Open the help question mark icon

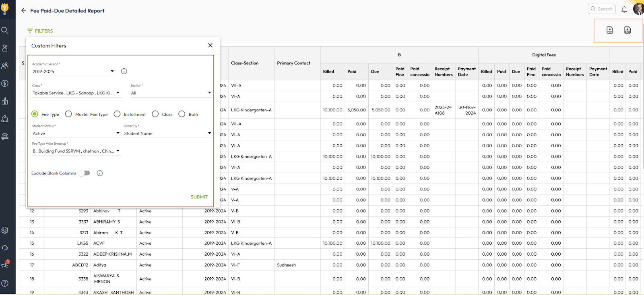coord(5,283)
